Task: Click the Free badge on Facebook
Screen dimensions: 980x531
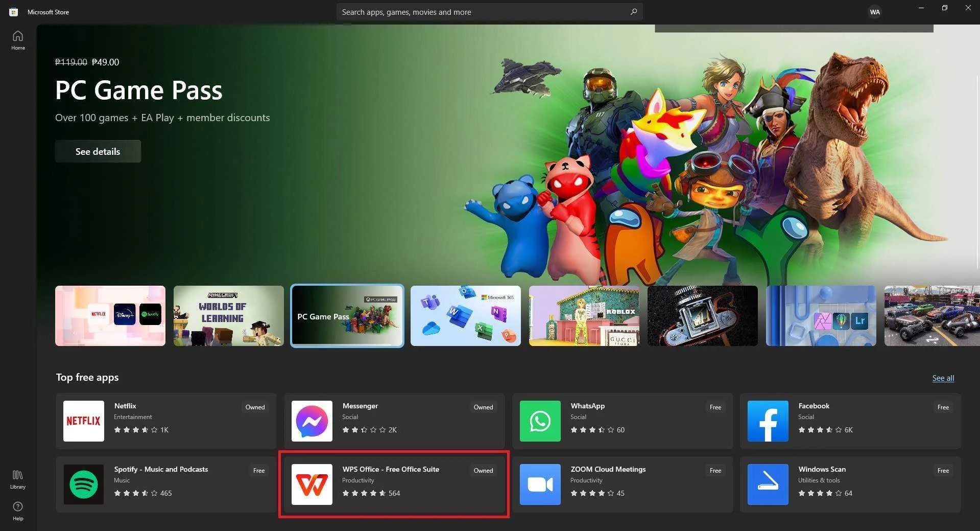Action: [x=943, y=407]
